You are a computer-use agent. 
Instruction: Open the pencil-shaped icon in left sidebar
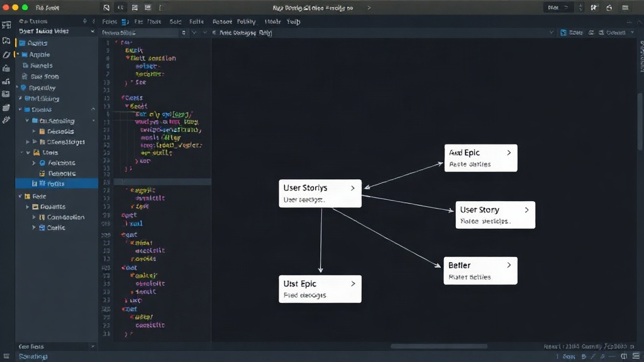point(6,54)
